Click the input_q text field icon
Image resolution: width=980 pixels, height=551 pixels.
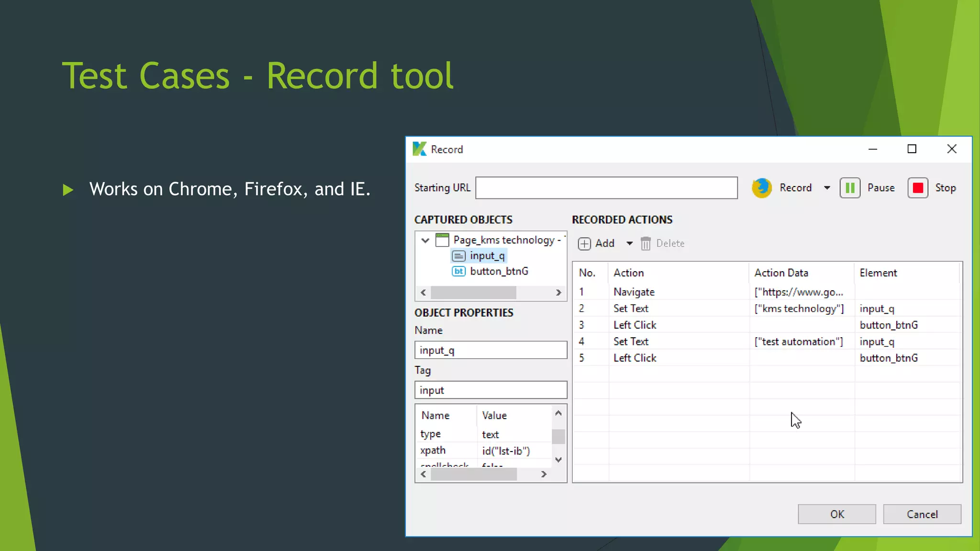pyautogui.click(x=458, y=256)
